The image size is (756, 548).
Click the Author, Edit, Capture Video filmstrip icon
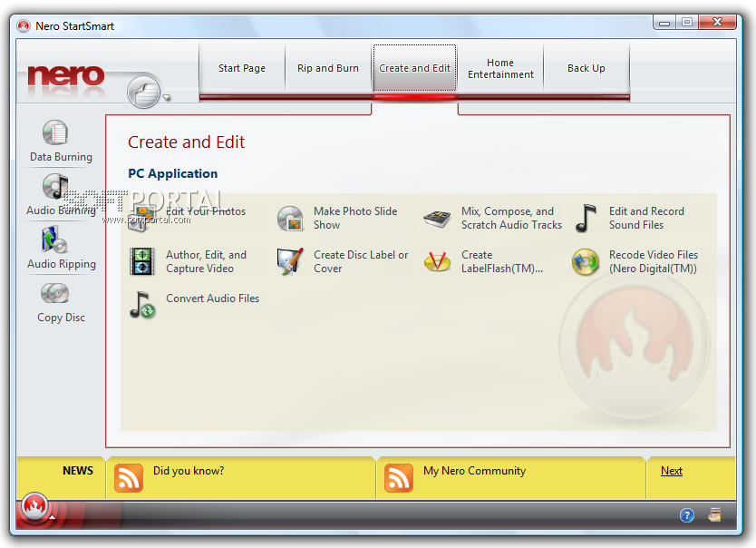point(142,261)
